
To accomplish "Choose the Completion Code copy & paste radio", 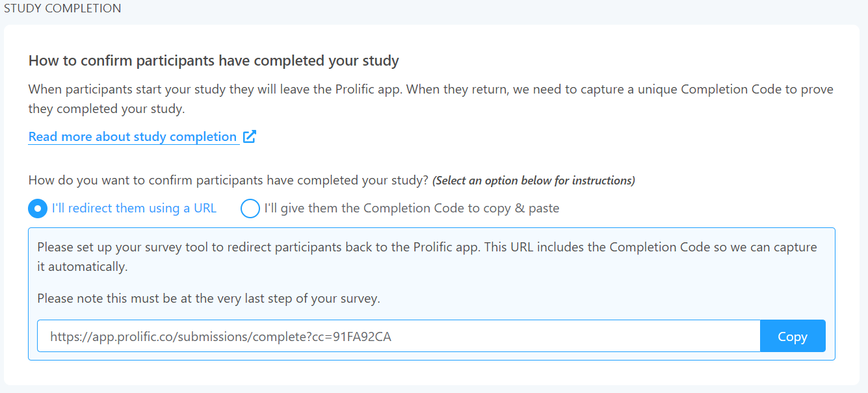I will (x=250, y=209).
